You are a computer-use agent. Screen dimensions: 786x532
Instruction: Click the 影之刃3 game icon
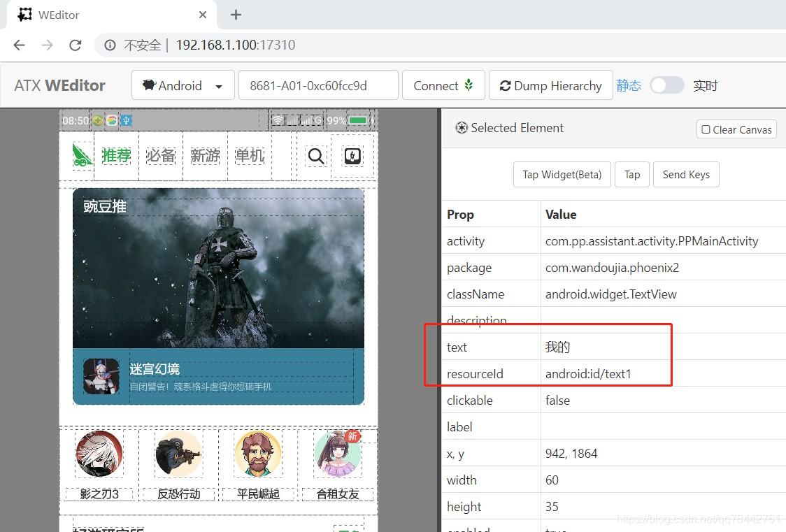coord(99,454)
